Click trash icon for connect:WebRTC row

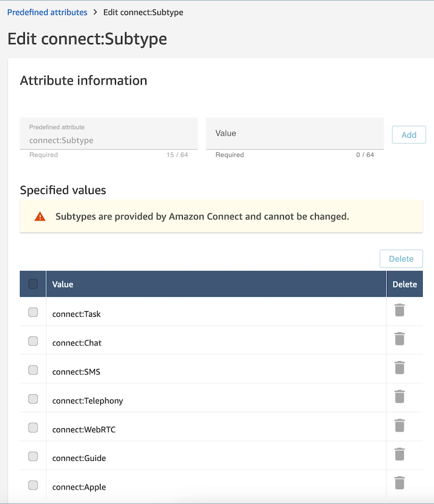[400, 426]
